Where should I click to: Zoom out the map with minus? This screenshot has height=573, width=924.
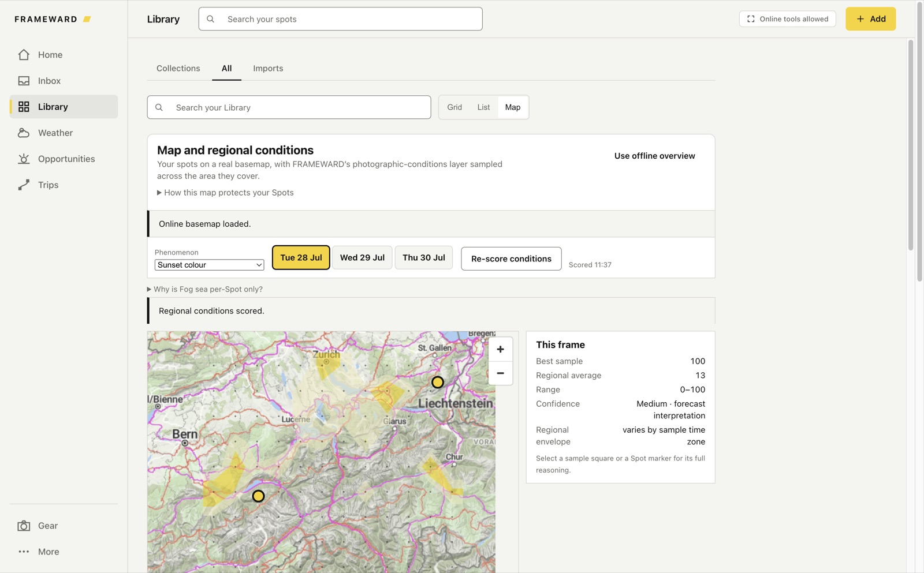500,373
